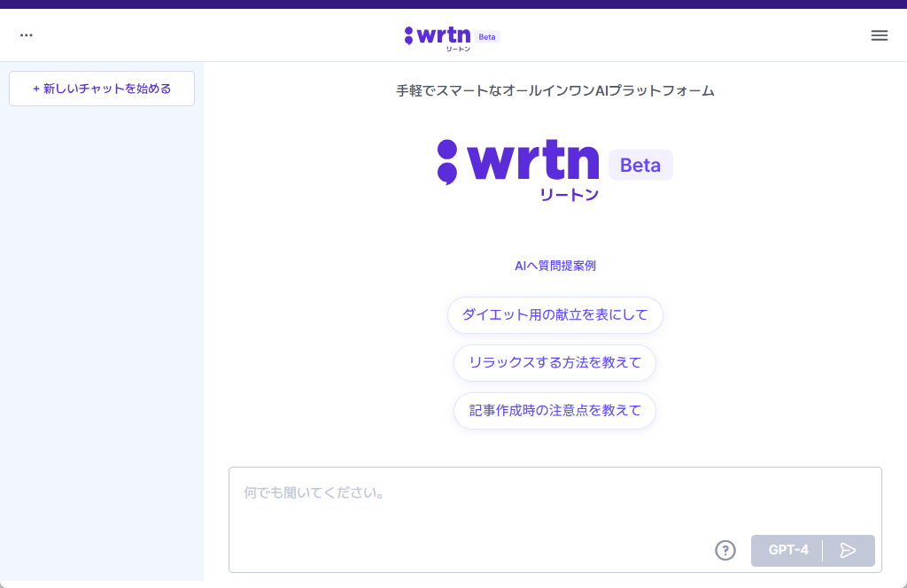Click the 新しいチャットを始める button
The width and height of the screenshot is (907, 588).
pos(101,89)
